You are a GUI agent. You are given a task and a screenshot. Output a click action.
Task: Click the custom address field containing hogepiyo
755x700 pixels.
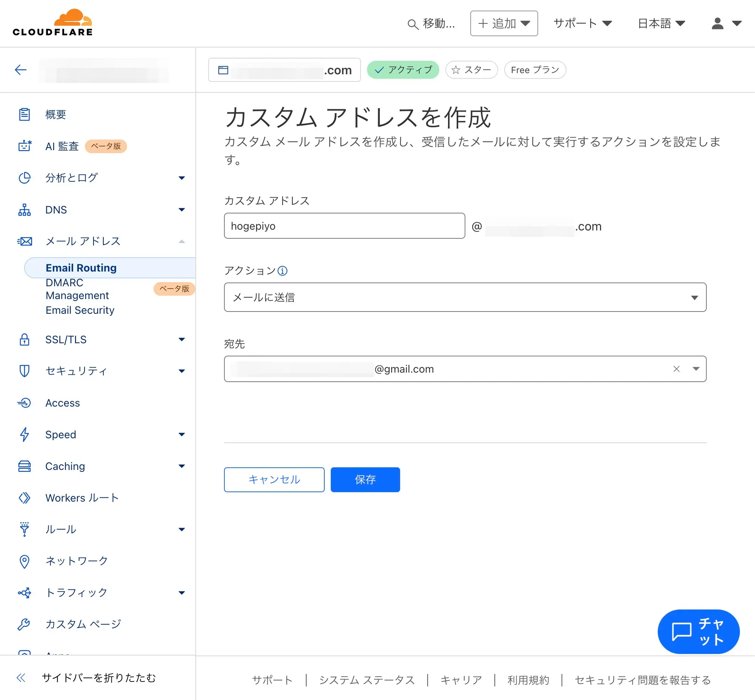pyautogui.click(x=344, y=226)
